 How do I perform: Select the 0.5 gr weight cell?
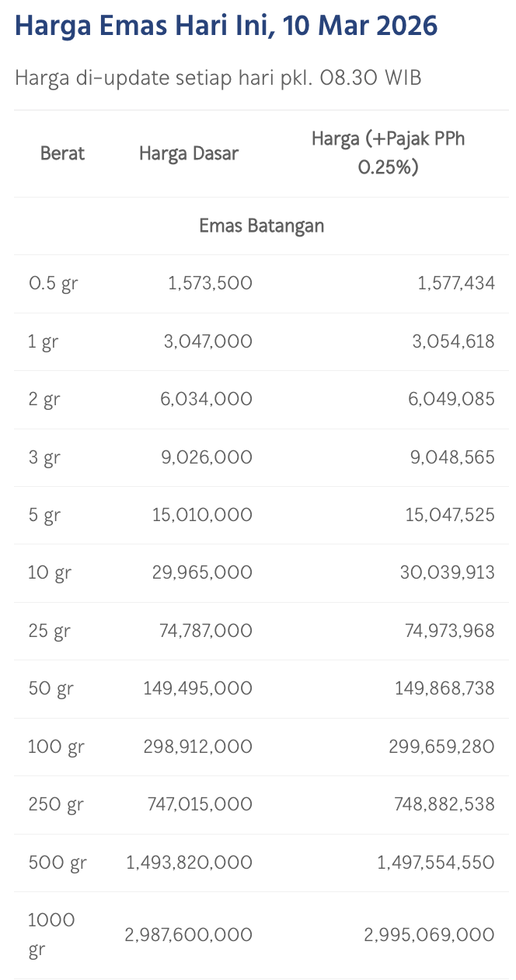(x=53, y=284)
